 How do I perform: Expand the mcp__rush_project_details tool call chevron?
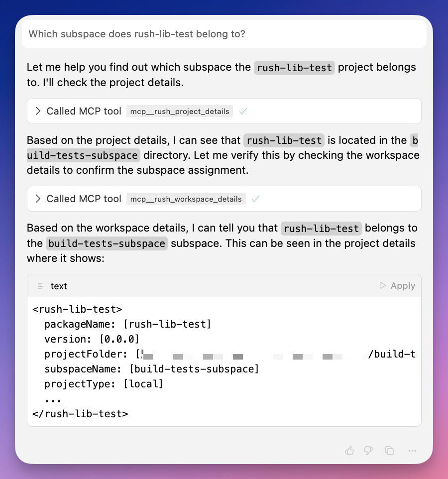38,112
